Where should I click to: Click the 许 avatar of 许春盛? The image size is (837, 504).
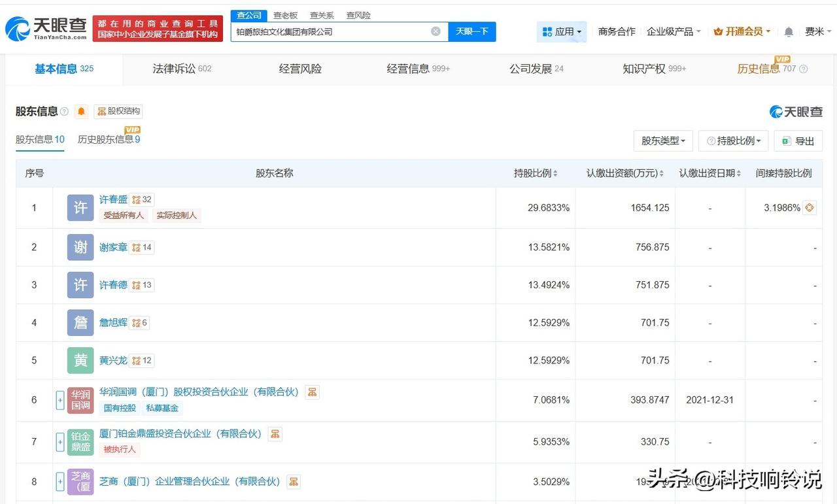[80, 208]
